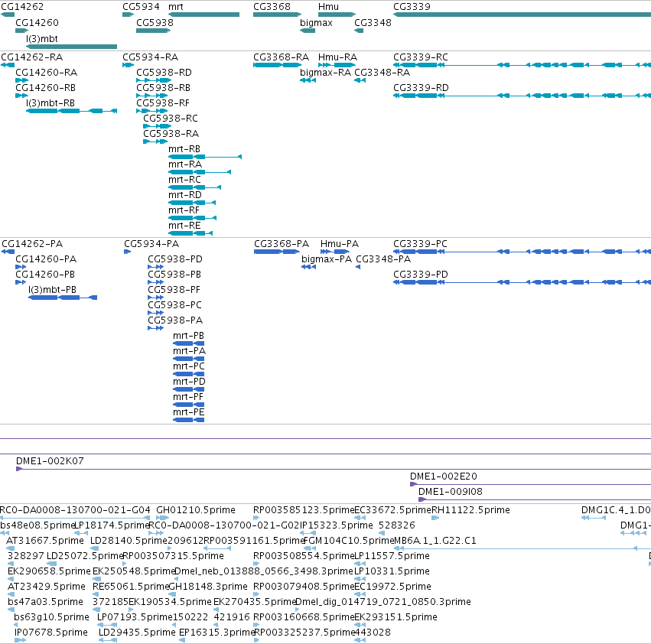Viewport: 651px width, 644px height.
Task: Click protein Hmu-PA
Action: 335,252
